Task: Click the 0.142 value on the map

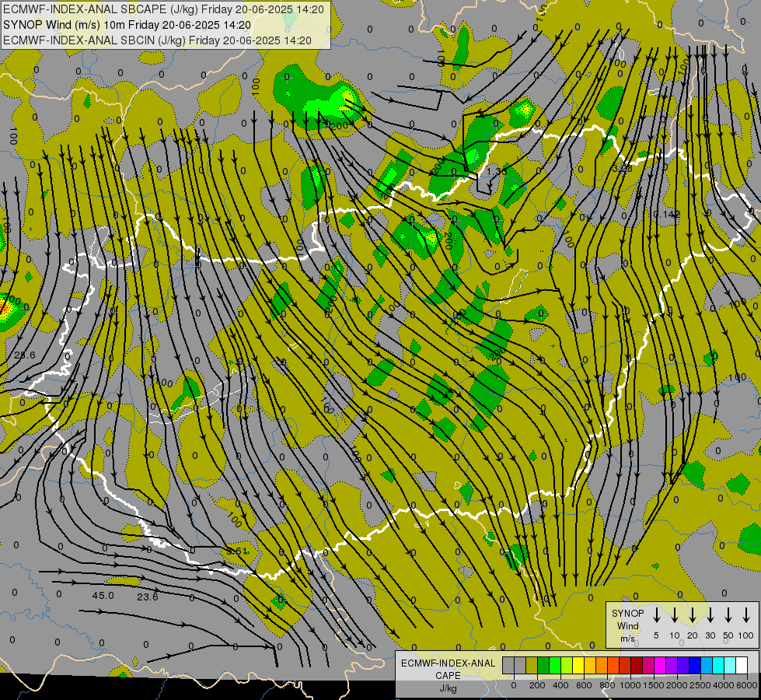Action: tap(667, 214)
